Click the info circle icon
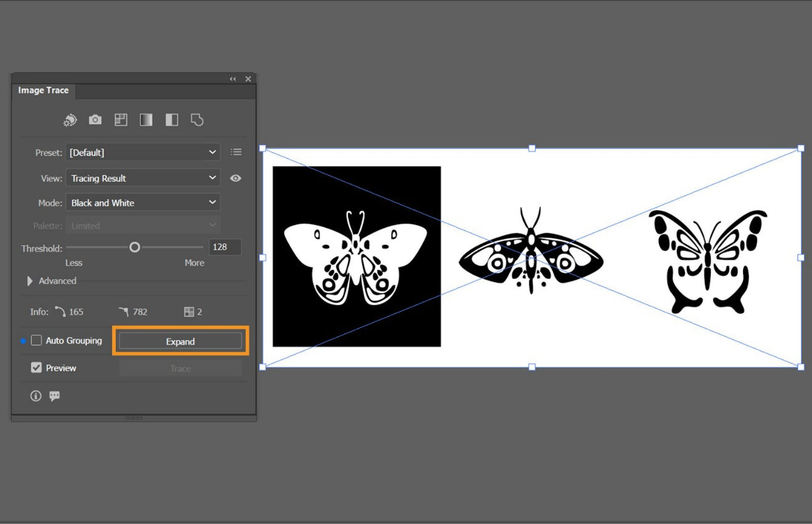This screenshot has height=524, width=812. tap(36, 396)
